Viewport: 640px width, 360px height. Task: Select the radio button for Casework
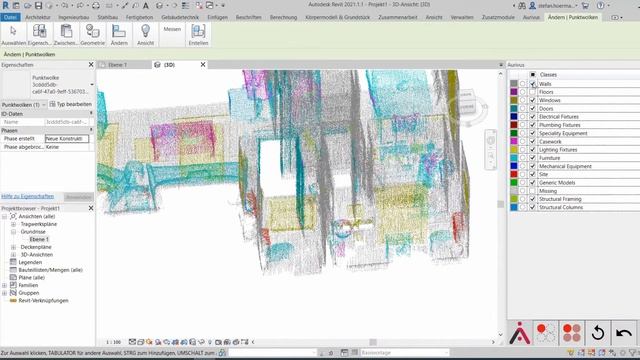[522, 141]
